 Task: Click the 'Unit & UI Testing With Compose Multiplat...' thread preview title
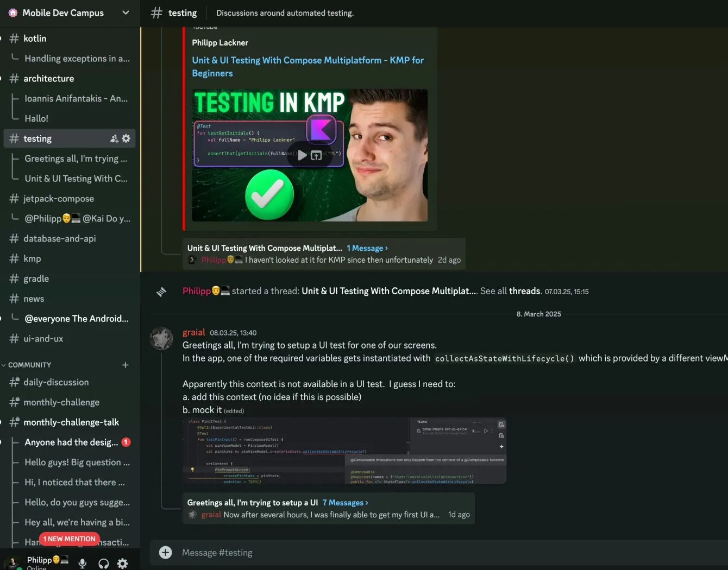click(265, 248)
